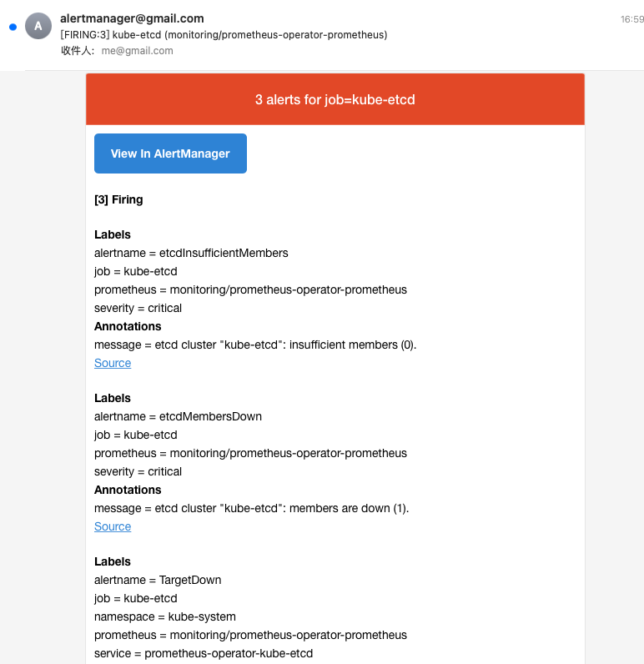644x664 pixels.
Task: Click the red "3 alerts for job=kube-etcd" banner
Action: pyautogui.click(x=335, y=100)
